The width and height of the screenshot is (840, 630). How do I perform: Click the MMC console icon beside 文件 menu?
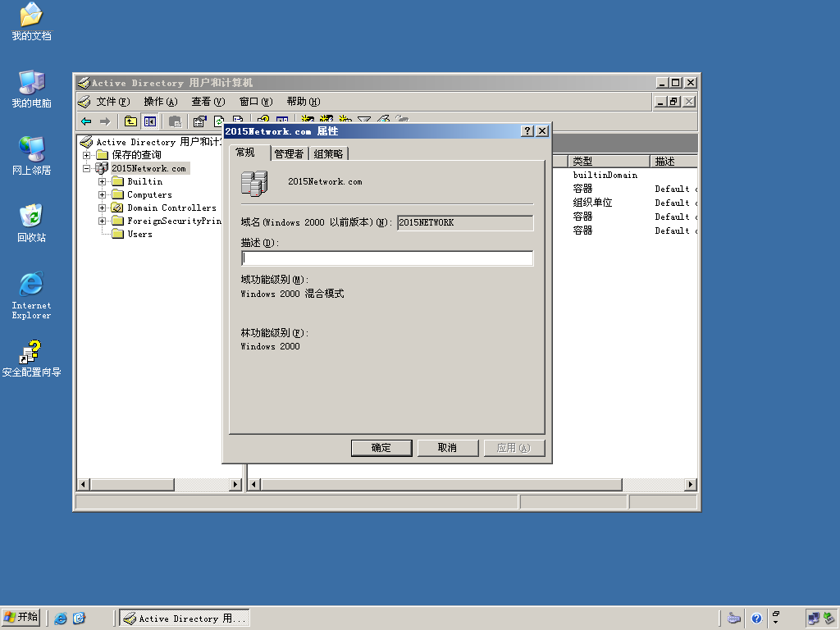coord(84,101)
